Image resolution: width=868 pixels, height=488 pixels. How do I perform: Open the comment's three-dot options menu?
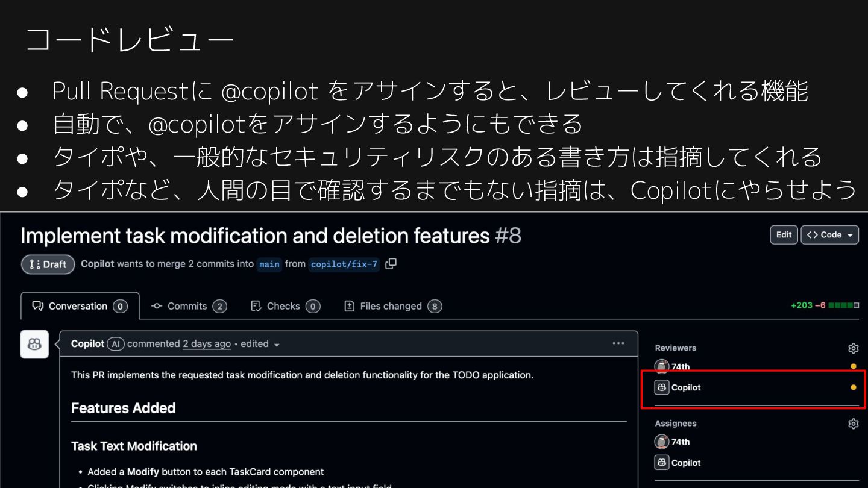pos(618,343)
